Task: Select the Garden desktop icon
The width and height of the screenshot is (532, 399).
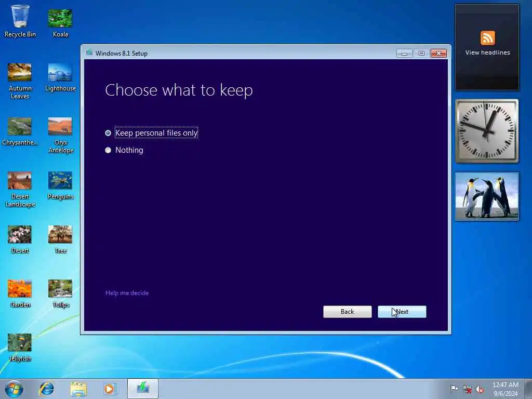Action: 20,294
